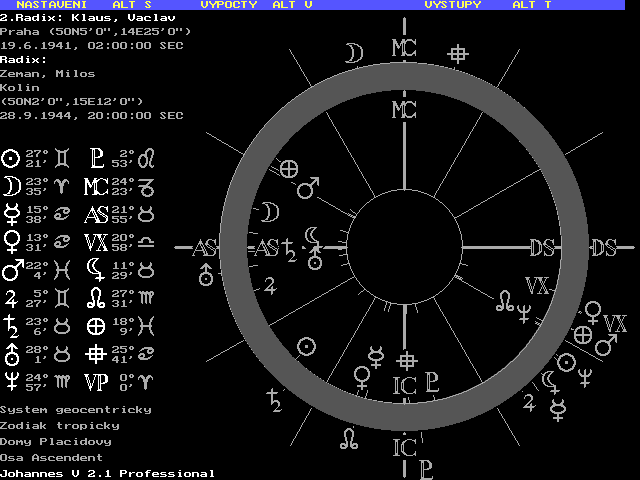Screen dimensions: 640x480
Task: Click the 'Johannes V 2.1 Professional' text
Action: (x=107, y=473)
